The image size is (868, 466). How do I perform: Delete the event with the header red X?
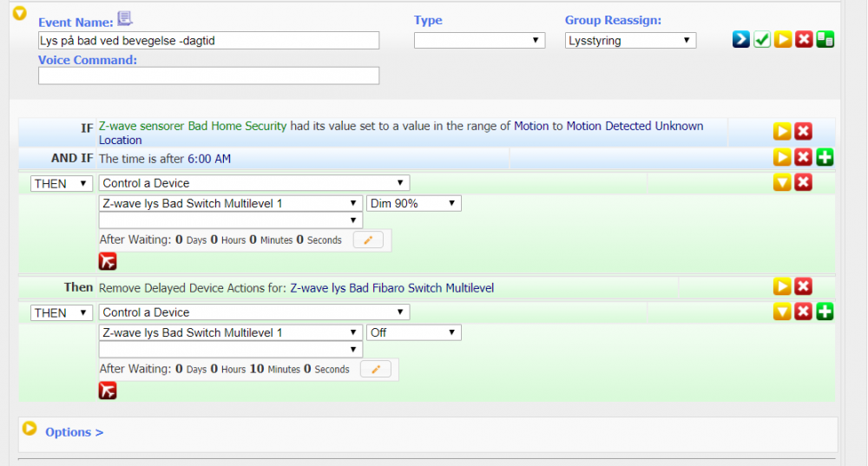coord(804,40)
